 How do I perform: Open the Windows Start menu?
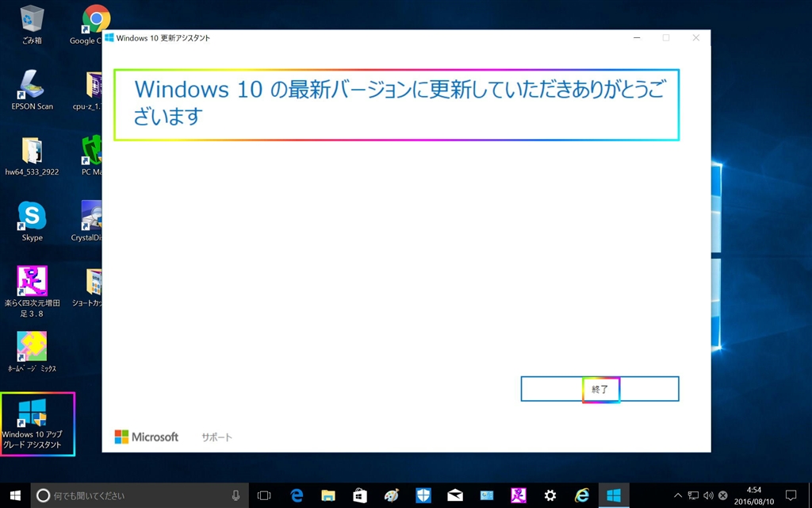tap(15, 495)
